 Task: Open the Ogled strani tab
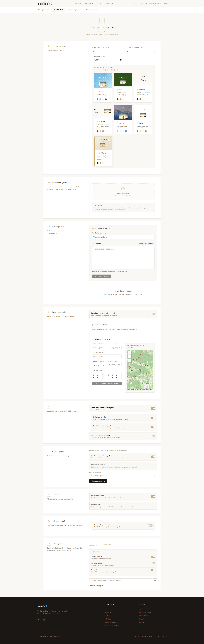click(44, 10)
